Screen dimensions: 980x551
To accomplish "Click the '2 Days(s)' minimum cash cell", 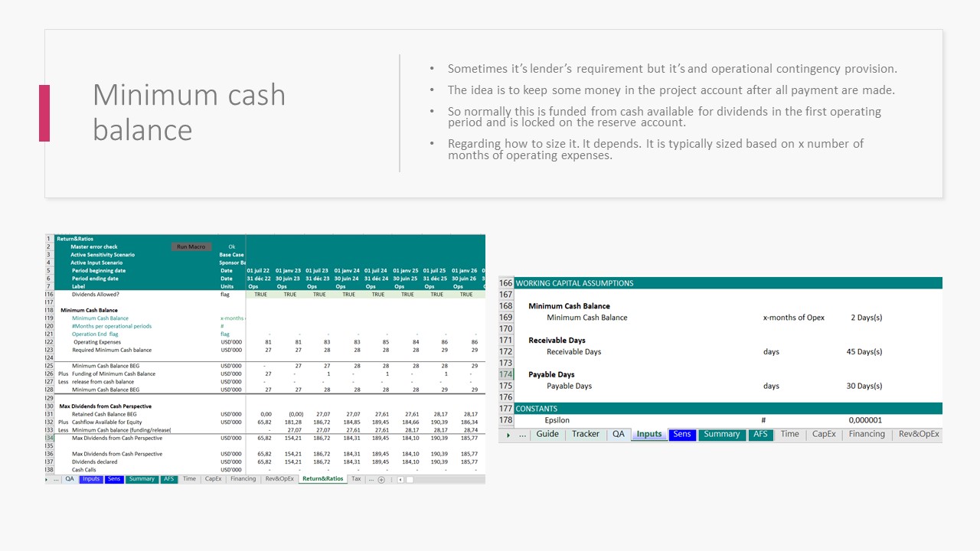I will point(866,318).
